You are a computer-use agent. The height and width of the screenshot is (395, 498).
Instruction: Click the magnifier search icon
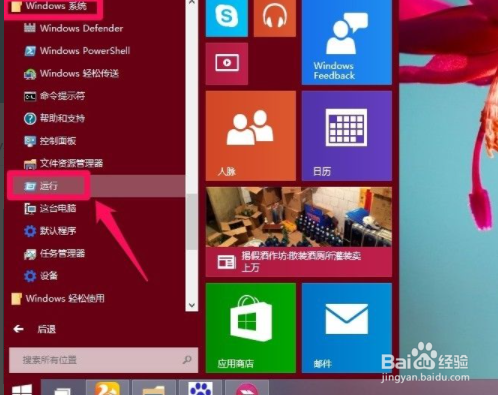tap(187, 360)
